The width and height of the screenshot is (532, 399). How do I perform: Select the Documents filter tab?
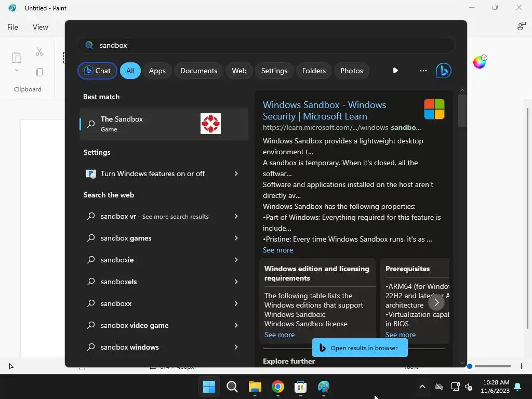pyautogui.click(x=199, y=71)
